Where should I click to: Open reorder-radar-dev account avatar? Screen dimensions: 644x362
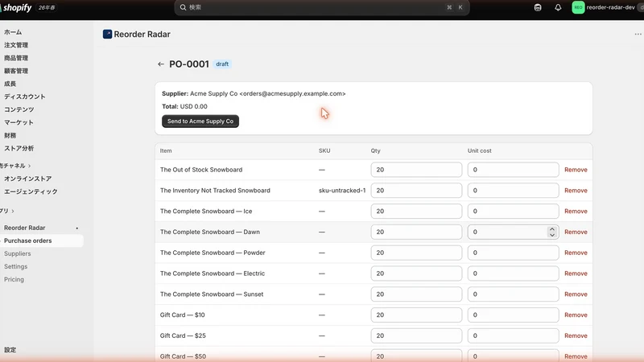[578, 7]
